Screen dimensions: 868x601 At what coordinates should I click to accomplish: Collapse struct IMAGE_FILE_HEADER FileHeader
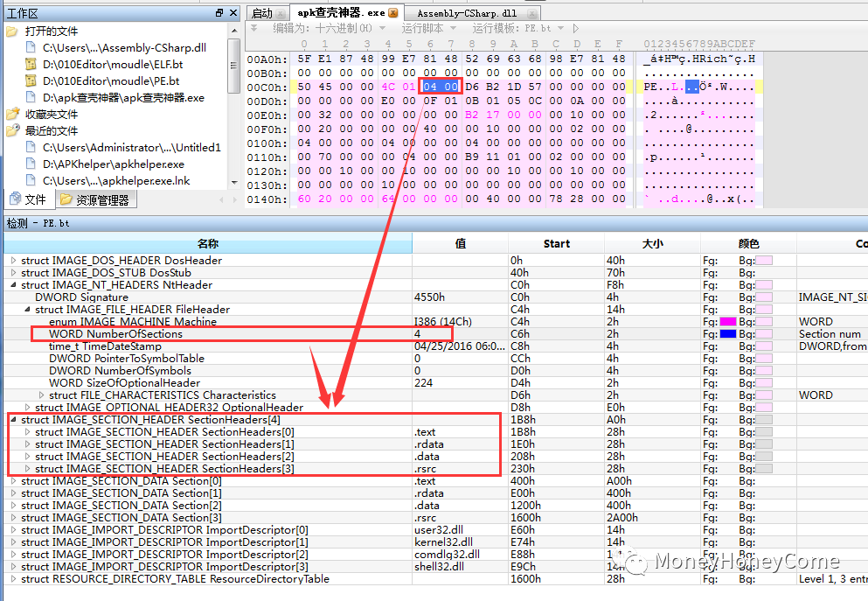tap(27, 309)
